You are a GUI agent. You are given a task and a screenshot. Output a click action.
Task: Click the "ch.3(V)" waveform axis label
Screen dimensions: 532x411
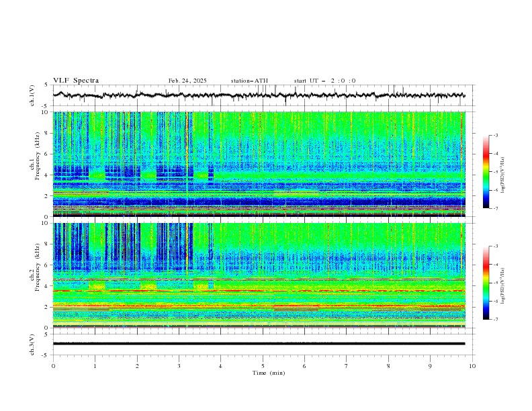click(32, 345)
